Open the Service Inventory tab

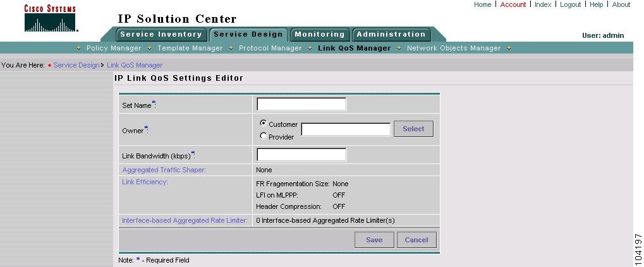click(161, 35)
